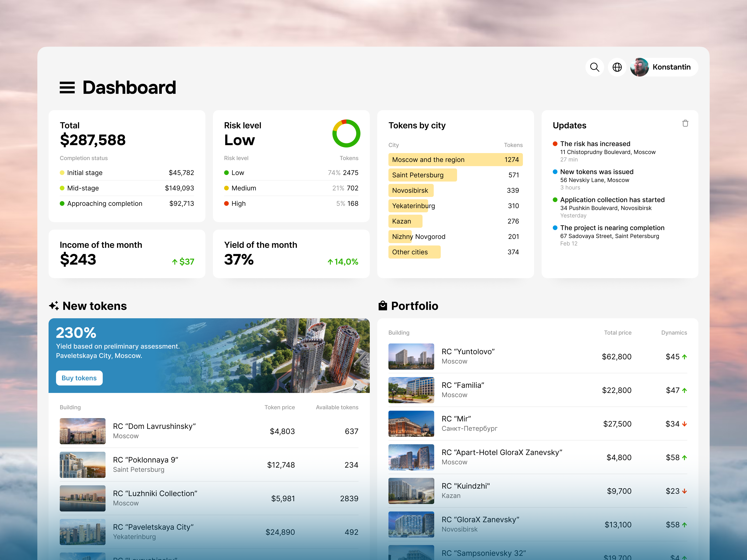Click the sparkle icon beside New tokens
747x560 pixels.
pos(54,306)
